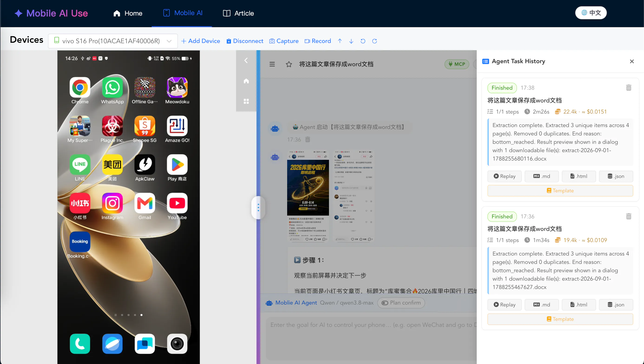Download .json for the 17:38 task
Viewport: 644px width, 364px height.
pos(616,176)
